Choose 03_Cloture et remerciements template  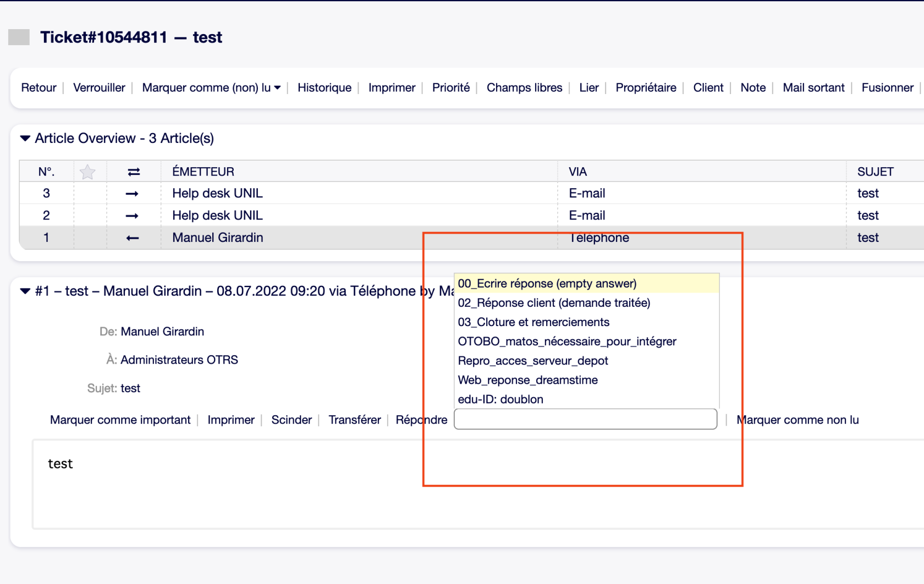point(533,322)
